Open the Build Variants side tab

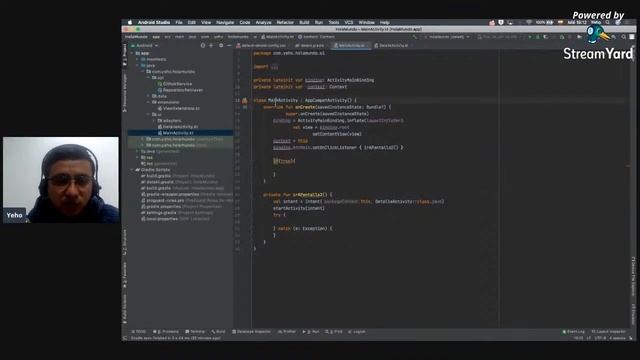point(124,309)
